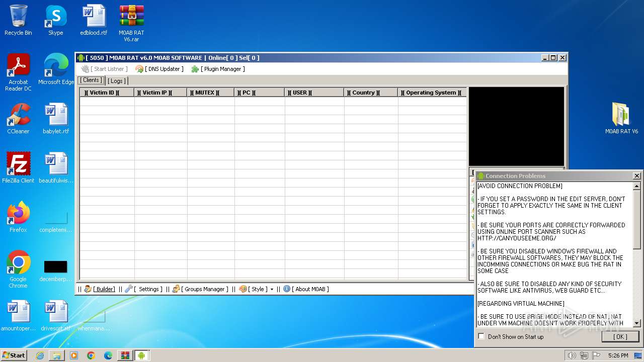Click the PC column header
644x362 pixels.
coord(259,93)
